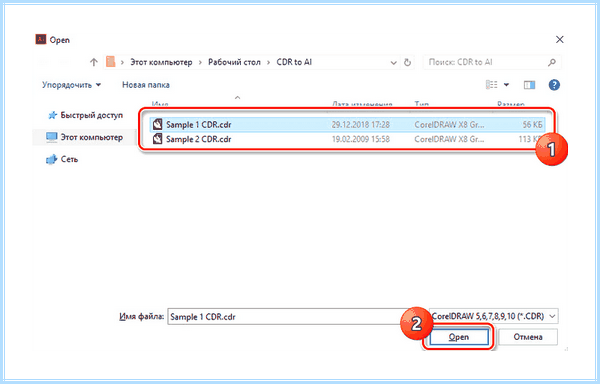Select the Sample 1 CDR.cdr file icon

point(157,124)
